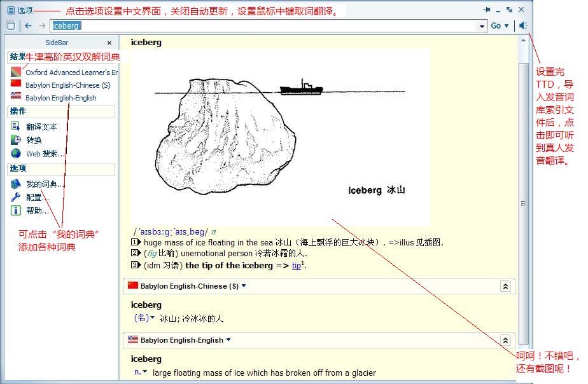Click the Go button
588x384 pixels.
496,25
